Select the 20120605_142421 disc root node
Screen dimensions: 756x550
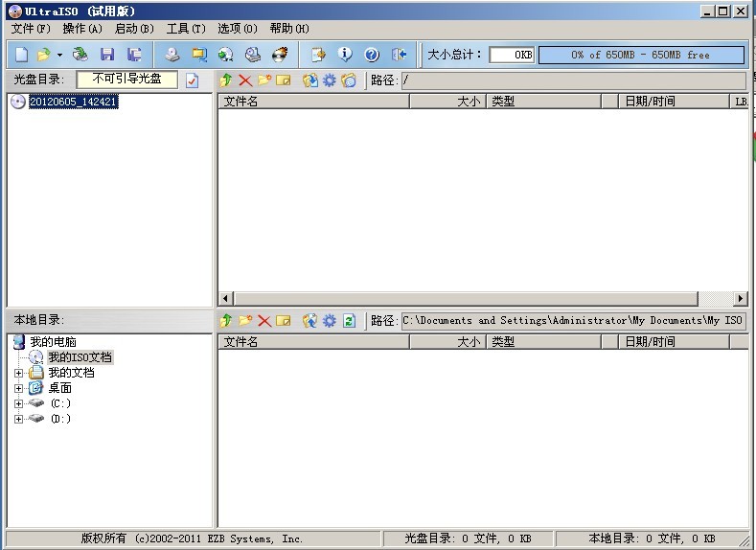(73, 102)
